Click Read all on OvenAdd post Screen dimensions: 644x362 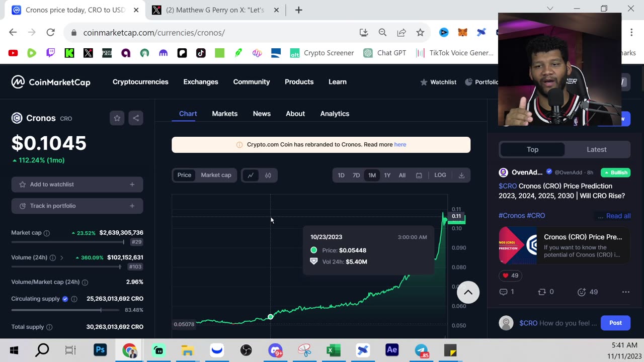point(618,216)
